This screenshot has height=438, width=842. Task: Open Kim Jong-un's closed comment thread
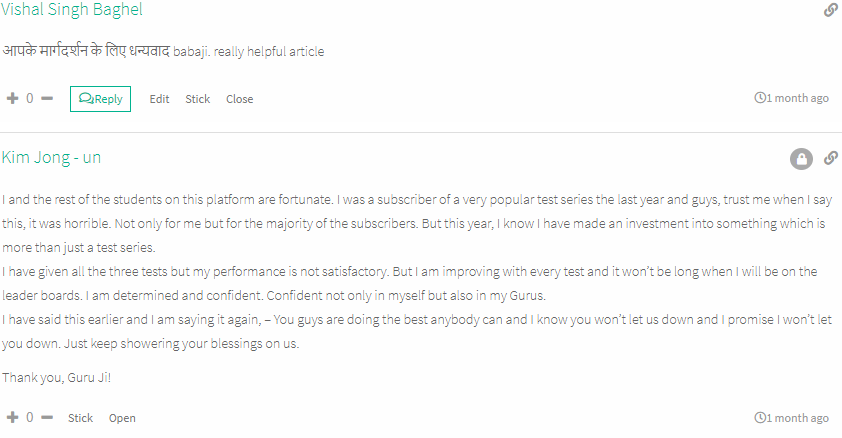[122, 418]
